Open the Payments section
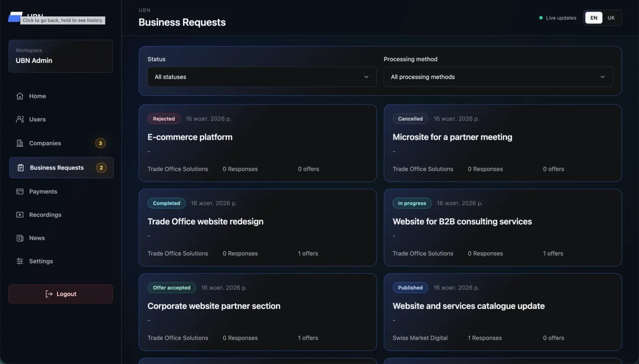Viewport: 639px width, 364px height. pyautogui.click(x=61, y=191)
